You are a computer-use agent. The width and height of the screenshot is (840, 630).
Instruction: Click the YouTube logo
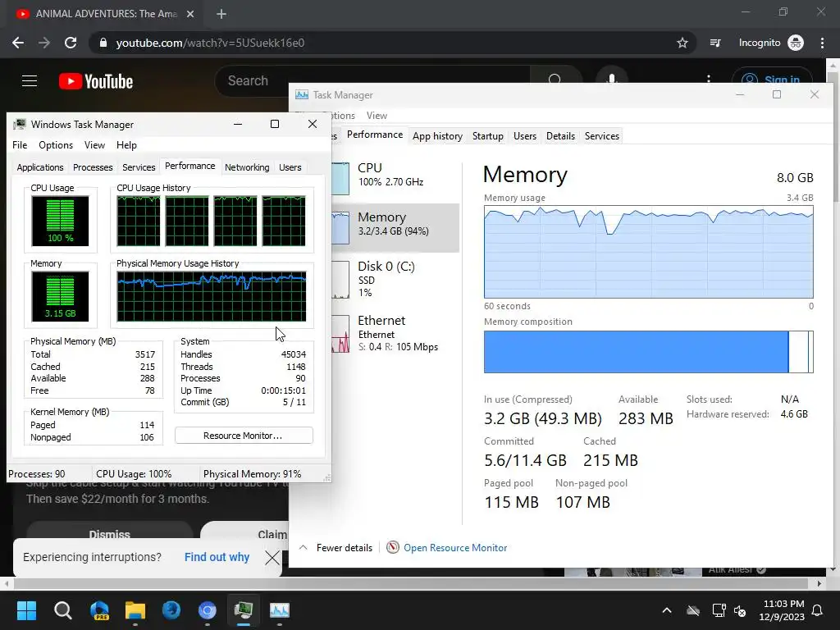click(96, 81)
